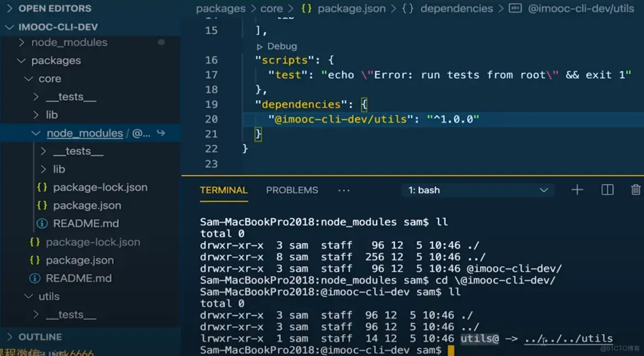Click 'cd \@imooc-cli-dev/' command in terminal
Screen dimensions: 644x356
[x=496, y=280]
